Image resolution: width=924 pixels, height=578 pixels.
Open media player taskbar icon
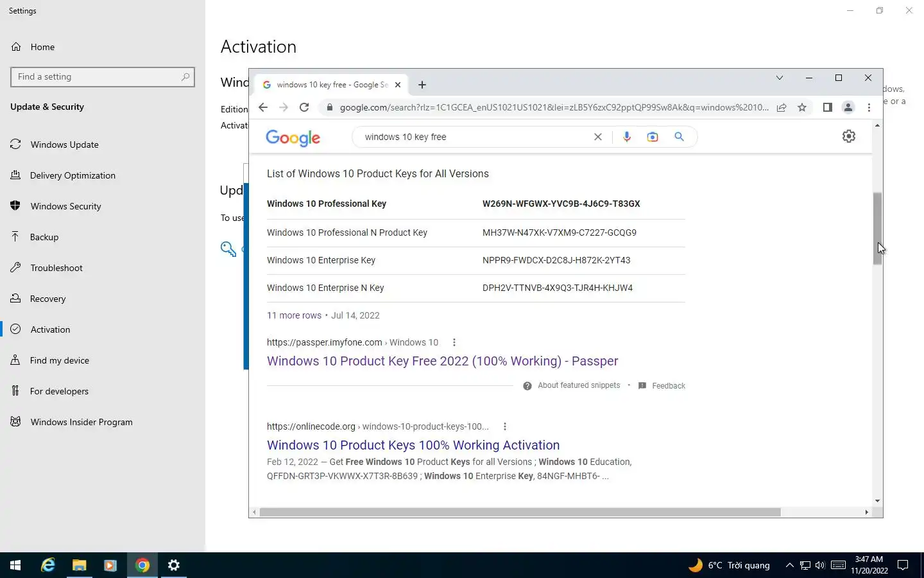110,565
